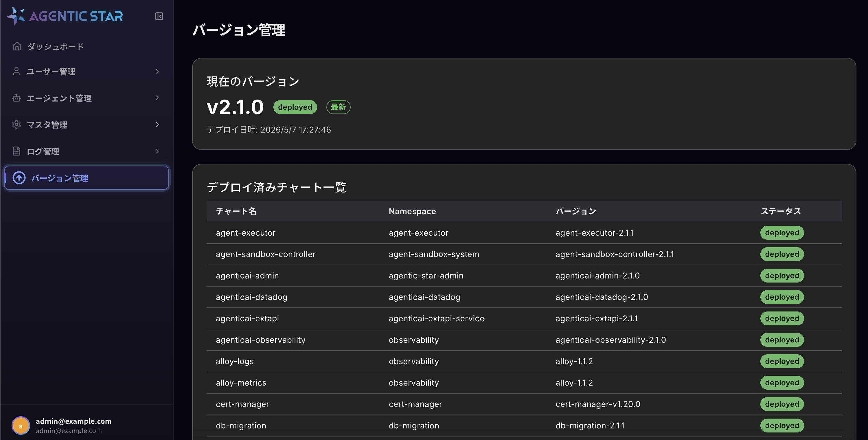Click the agenticai-datadog-2.1.0 version cell

click(602, 297)
